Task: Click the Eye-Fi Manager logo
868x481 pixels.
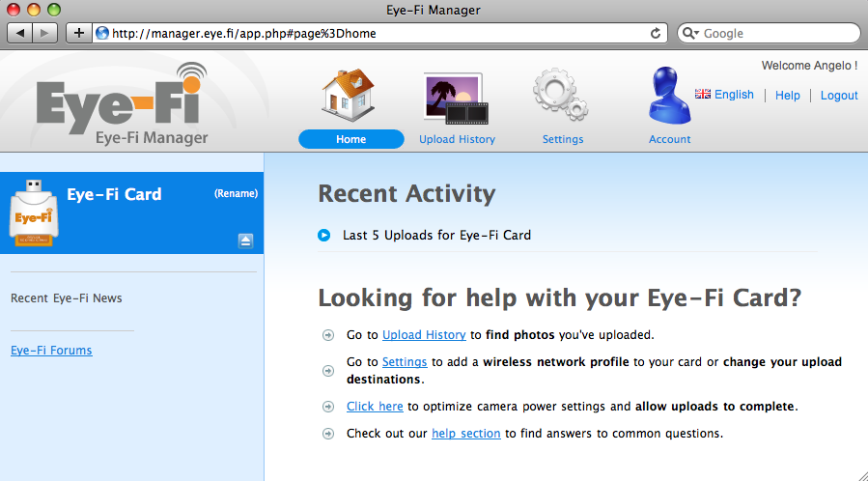Action: click(x=123, y=103)
